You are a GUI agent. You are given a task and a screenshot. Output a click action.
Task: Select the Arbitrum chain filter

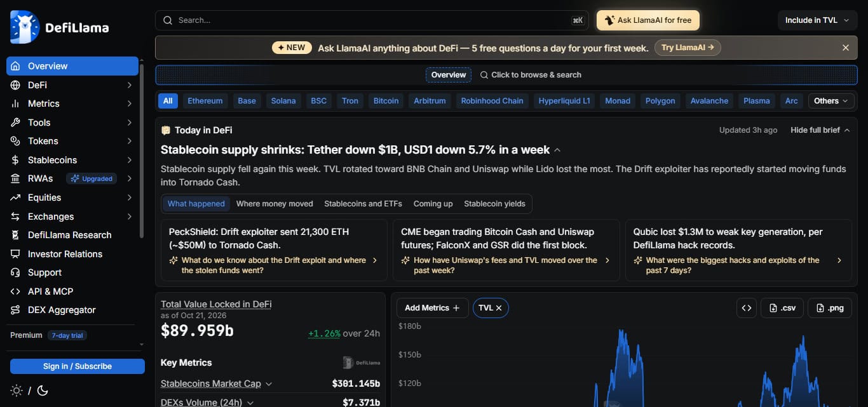[x=430, y=101]
